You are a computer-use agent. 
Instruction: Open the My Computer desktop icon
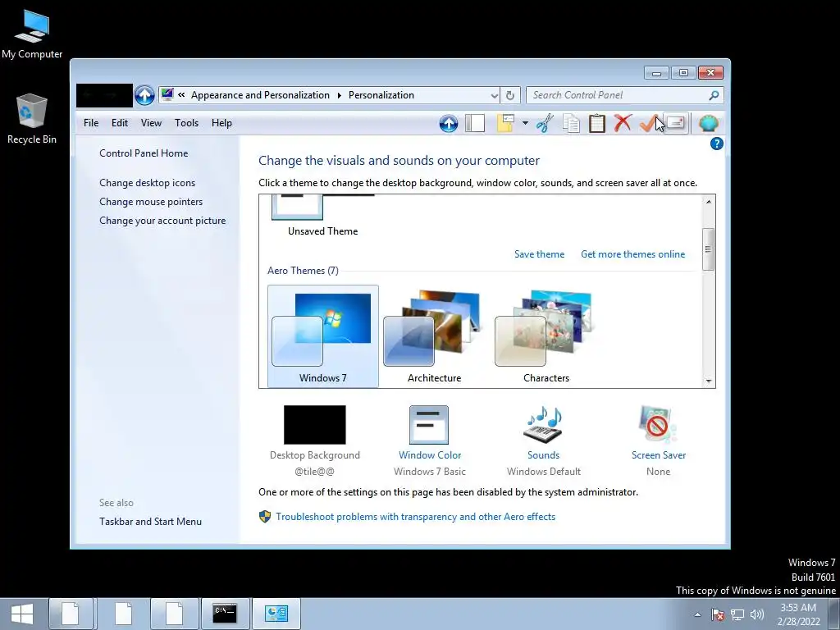coord(32,33)
